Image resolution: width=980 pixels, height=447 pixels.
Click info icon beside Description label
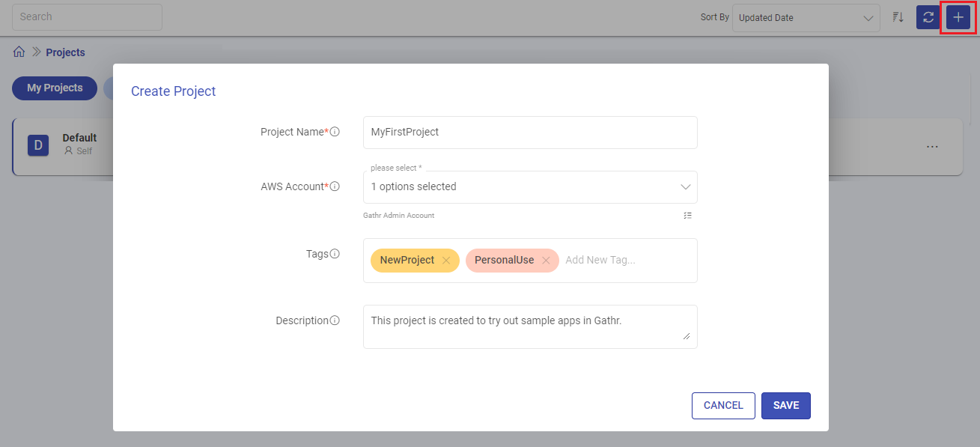(335, 320)
